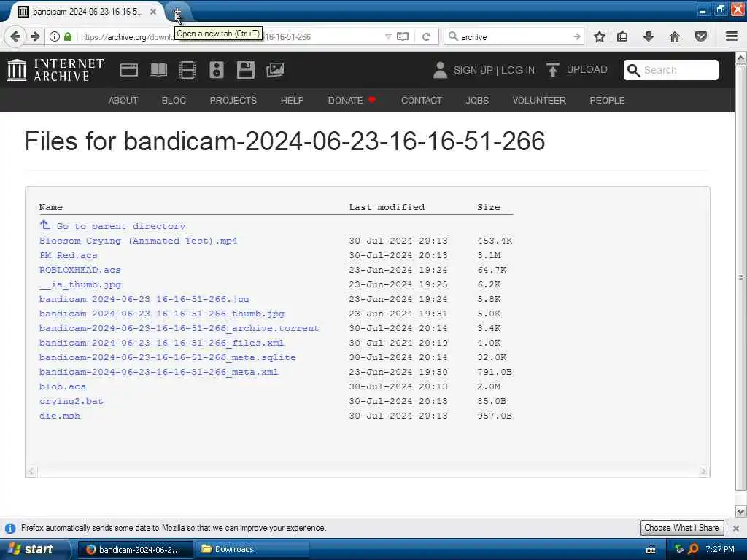This screenshot has height=560, width=747.
Task: Download Blossom Crying (Animated Test).mp4
Action: 138,241
